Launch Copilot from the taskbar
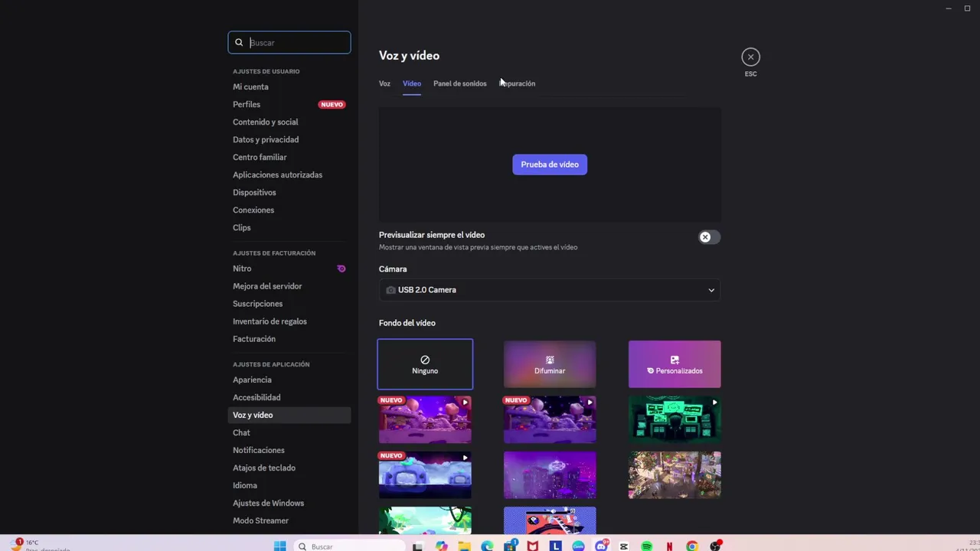The image size is (980, 551). click(441, 546)
